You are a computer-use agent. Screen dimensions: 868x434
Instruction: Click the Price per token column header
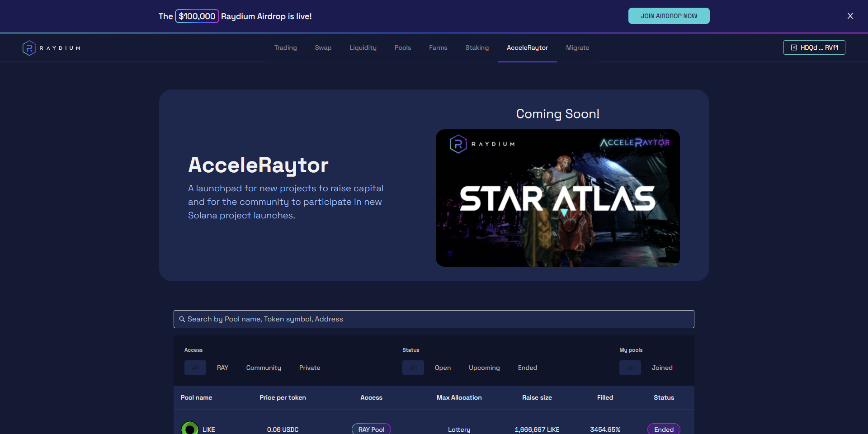pyautogui.click(x=283, y=397)
